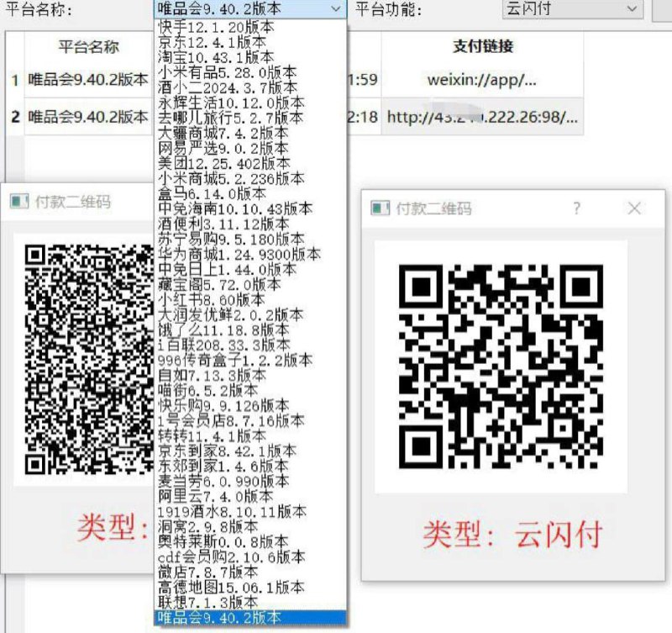Select 麦当劳6.0.990版本 entry
The height and width of the screenshot is (633, 672).
coord(249,481)
